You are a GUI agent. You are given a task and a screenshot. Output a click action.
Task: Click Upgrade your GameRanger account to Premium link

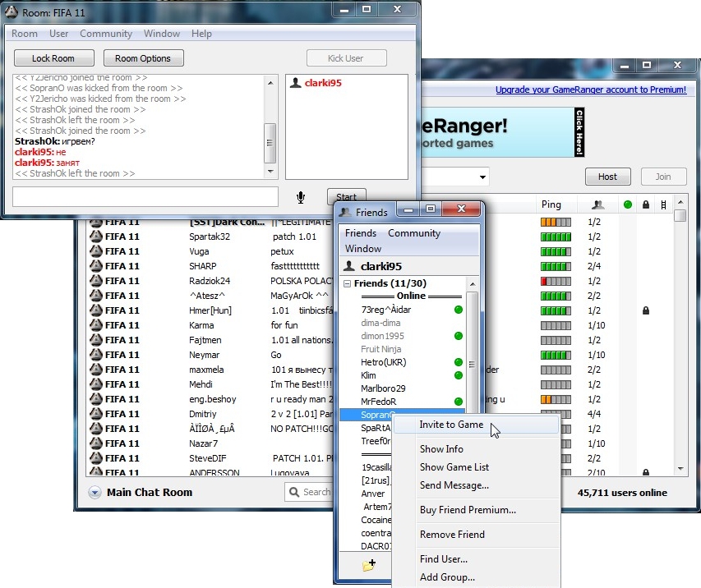(x=591, y=90)
